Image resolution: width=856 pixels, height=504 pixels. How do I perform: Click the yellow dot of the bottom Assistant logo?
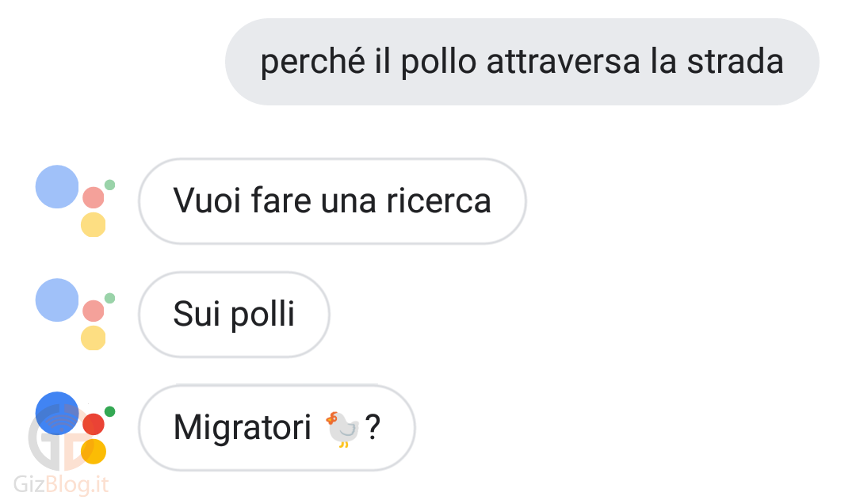pos(94,452)
